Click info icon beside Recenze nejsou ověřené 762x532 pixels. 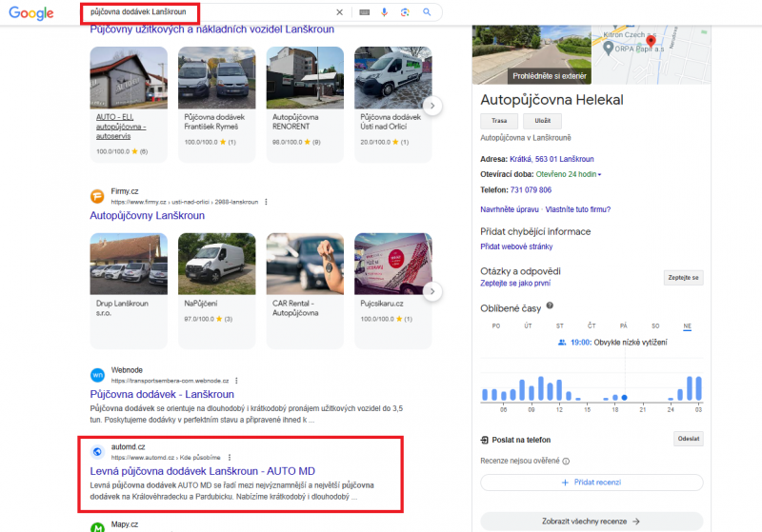click(x=566, y=462)
